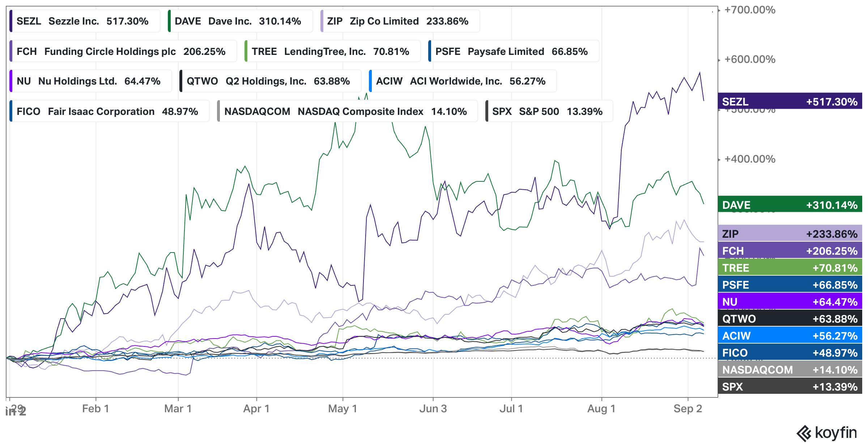The width and height of the screenshot is (868, 448).
Task: Click the SEZL color swatch in legend
Action: [11, 21]
